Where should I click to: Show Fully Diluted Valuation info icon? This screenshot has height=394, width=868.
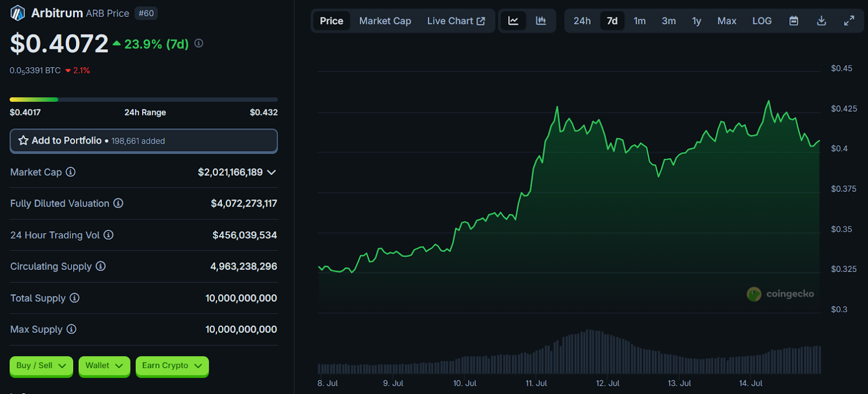click(118, 203)
